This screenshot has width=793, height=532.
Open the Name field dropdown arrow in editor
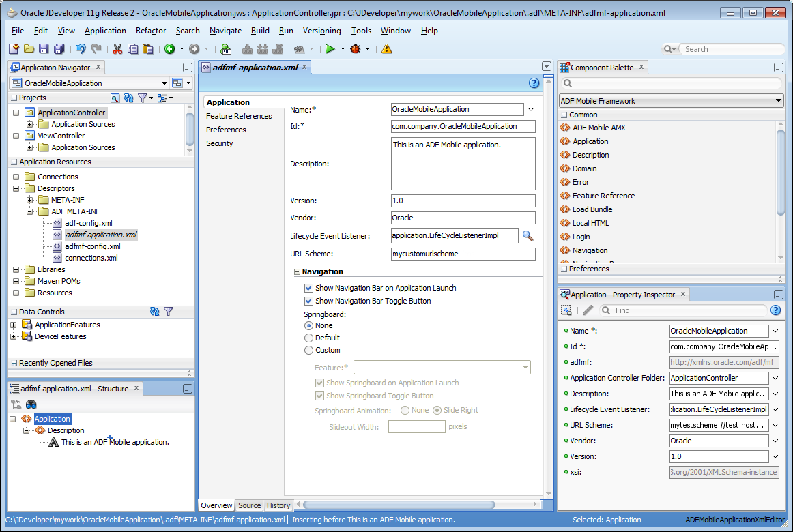coord(530,110)
